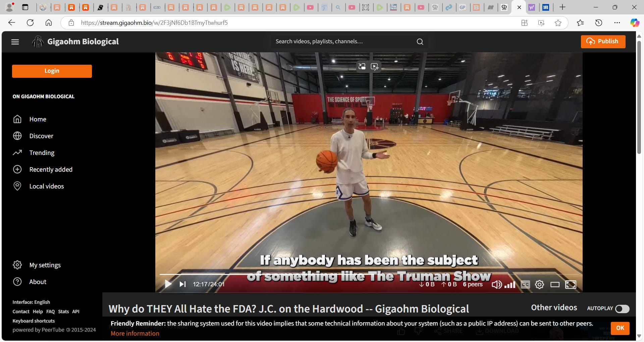Click the video enhance overlay icon
The height and width of the screenshot is (342, 644).
coord(375,66)
